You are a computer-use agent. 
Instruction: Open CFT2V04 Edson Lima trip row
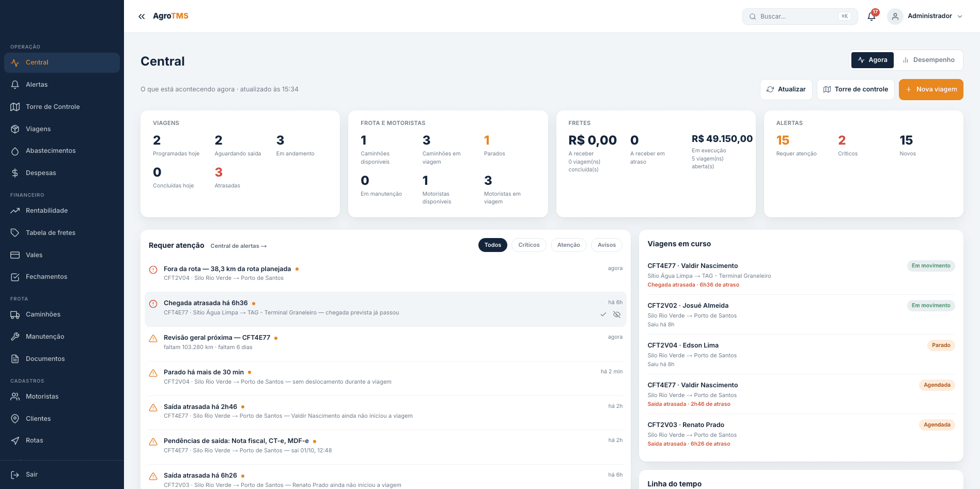[801, 354]
